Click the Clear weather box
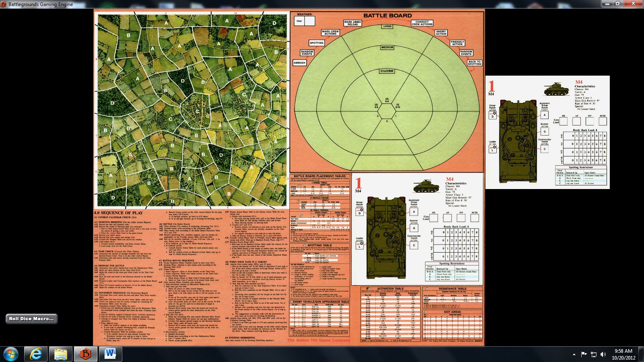Image resolution: width=644 pixels, height=362 pixels. [299, 21]
